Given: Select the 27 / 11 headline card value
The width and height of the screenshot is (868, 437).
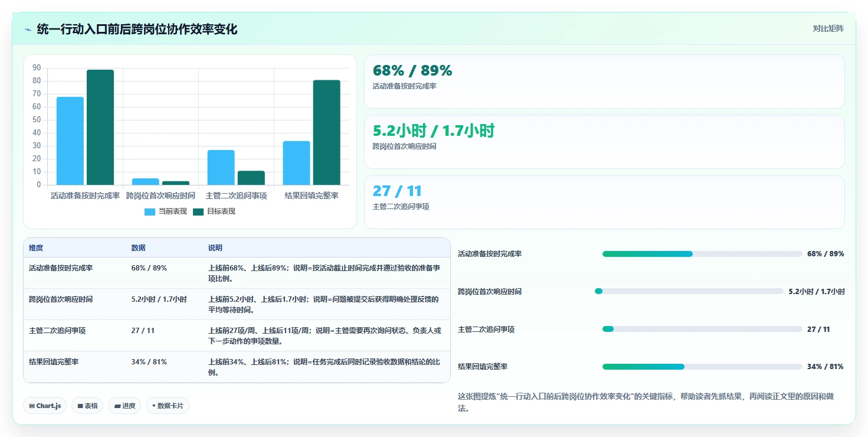Looking at the screenshot, I should pyautogui.click(x=397, y=191).
